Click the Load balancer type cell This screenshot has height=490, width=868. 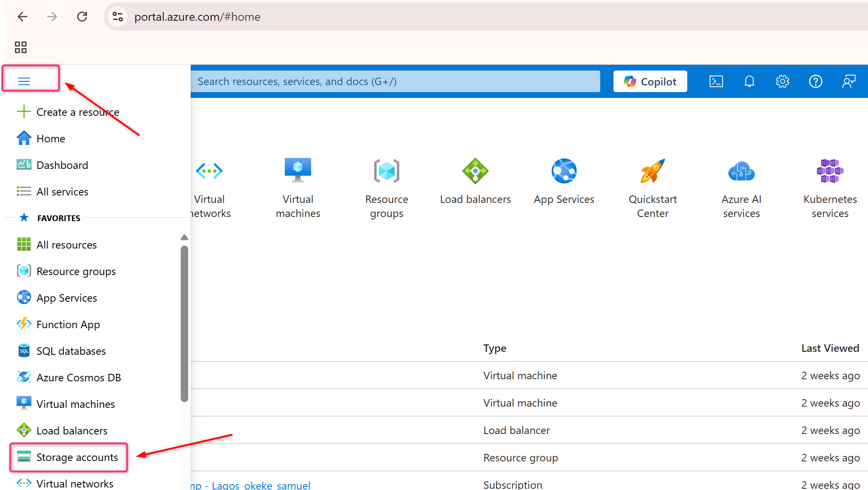(x=516, y=431)
